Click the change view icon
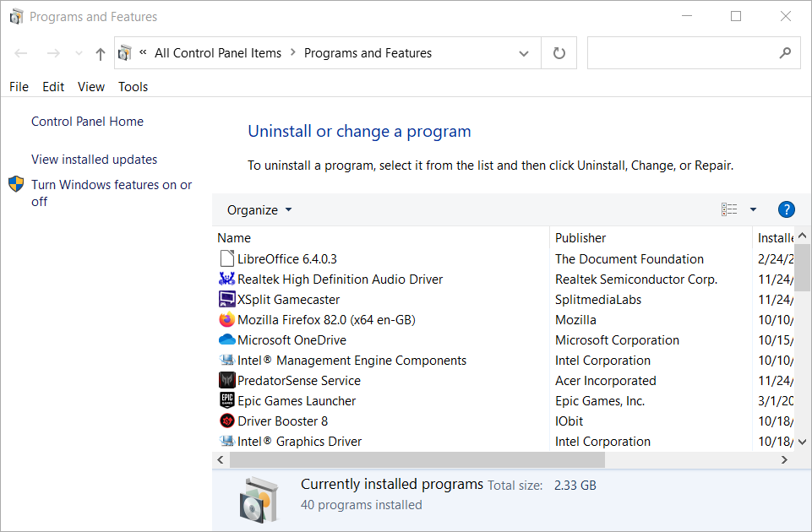This screenshot has width=812, height=532. pos(729,209)
